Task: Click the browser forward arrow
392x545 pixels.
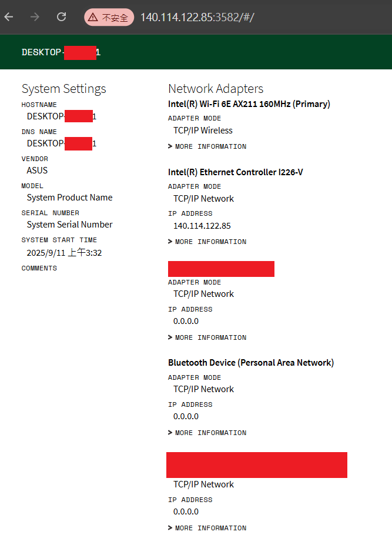Action: (x=35, y=16)
